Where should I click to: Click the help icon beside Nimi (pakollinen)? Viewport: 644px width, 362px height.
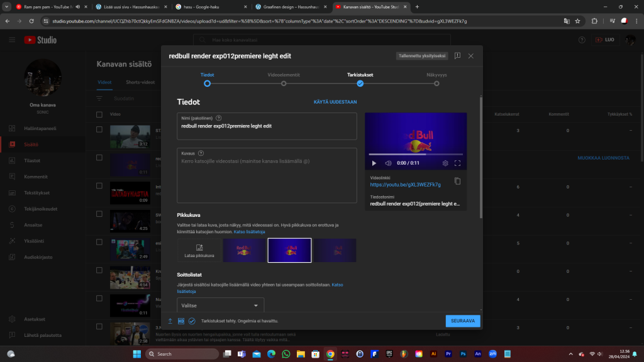click(218, 118)
